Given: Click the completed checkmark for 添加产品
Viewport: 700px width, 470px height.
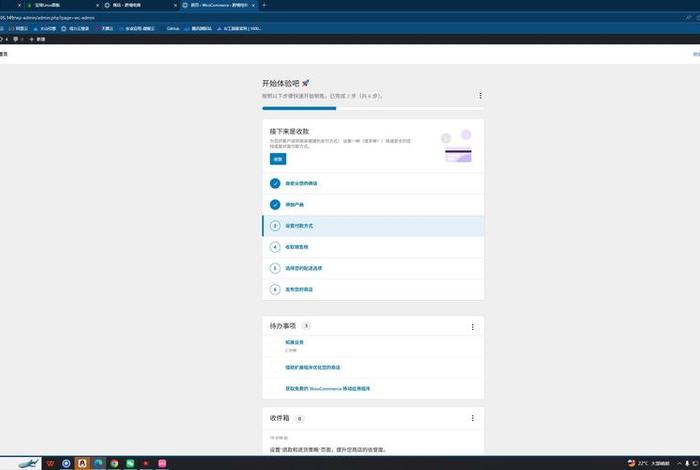Looking at the screenshot, I should click(275, 204).
